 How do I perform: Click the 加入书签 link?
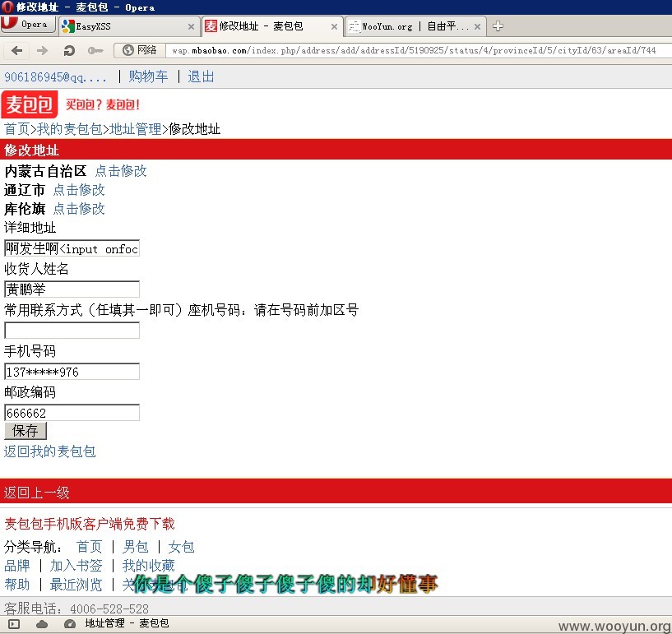[76, 566]
